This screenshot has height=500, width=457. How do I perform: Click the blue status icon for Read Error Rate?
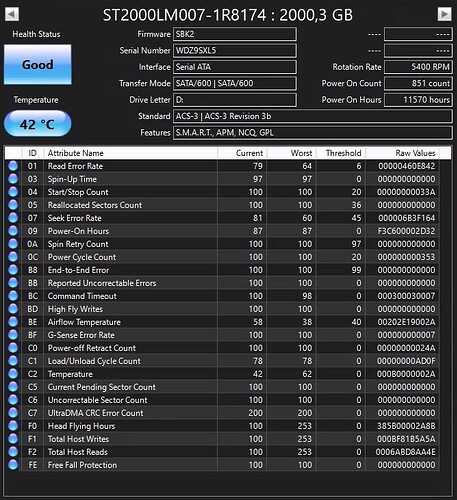(13, 166)
